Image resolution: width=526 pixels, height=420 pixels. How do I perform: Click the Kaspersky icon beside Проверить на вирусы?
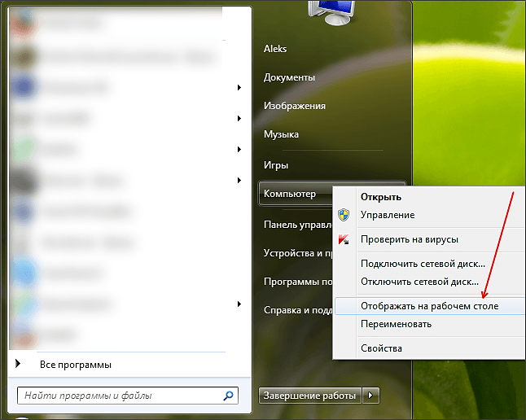pyautogui.click(x=344, y=239)
